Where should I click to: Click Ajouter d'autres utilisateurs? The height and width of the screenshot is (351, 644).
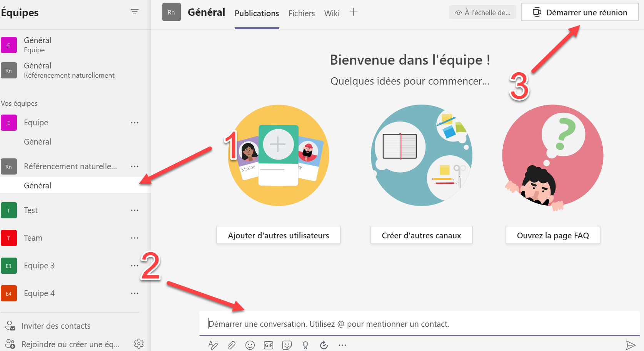[x=278, y=235]
